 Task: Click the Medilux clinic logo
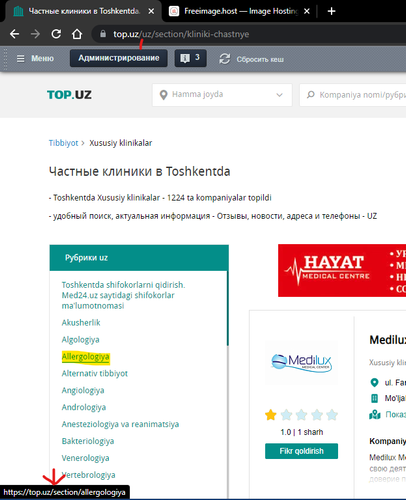(x=302, y=363)
